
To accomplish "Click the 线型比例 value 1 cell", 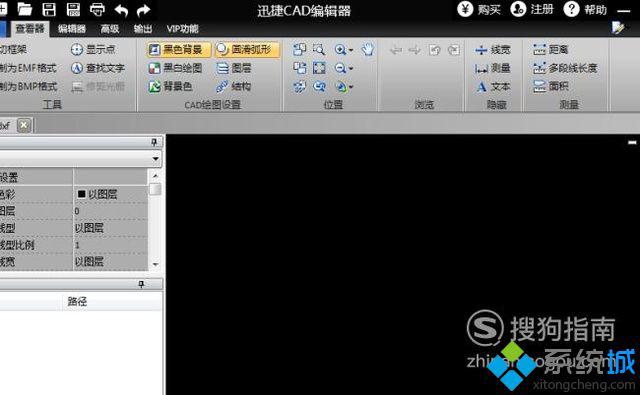I will 110,245.
